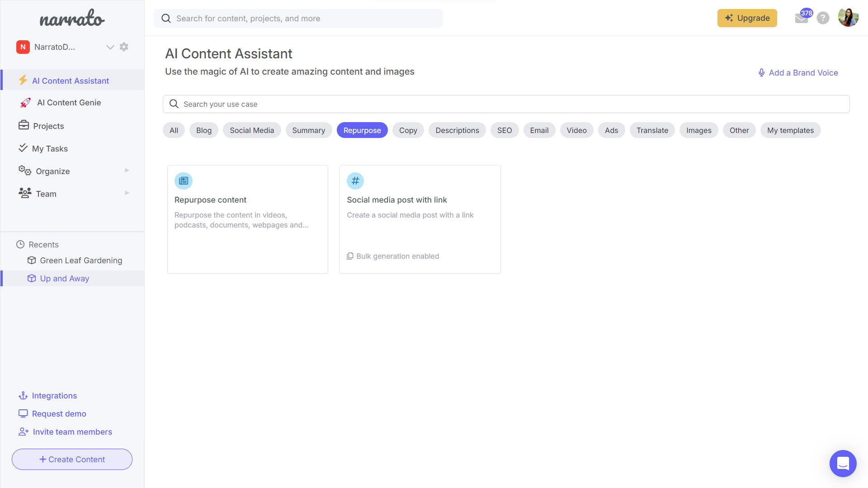This screenshot has height=488, width=868.
Task: Click the Request demo link
Action: (x=59, y=414)
